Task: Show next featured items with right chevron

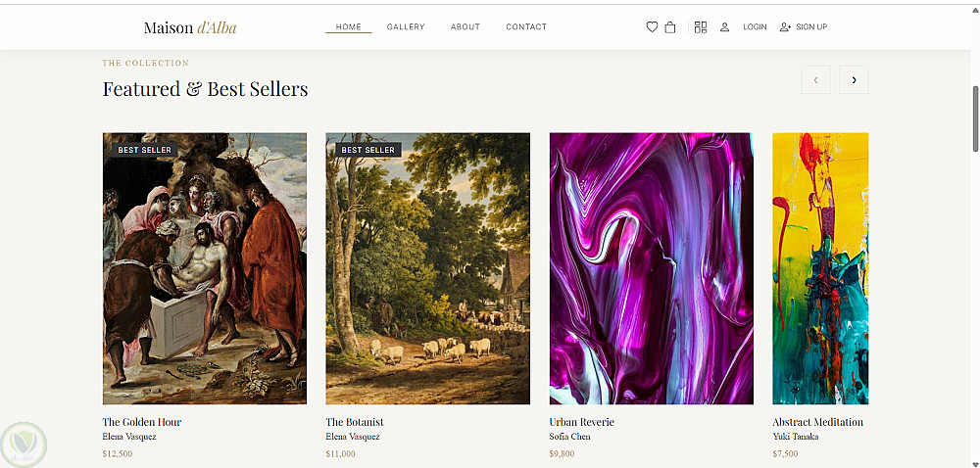Action: 854,80
